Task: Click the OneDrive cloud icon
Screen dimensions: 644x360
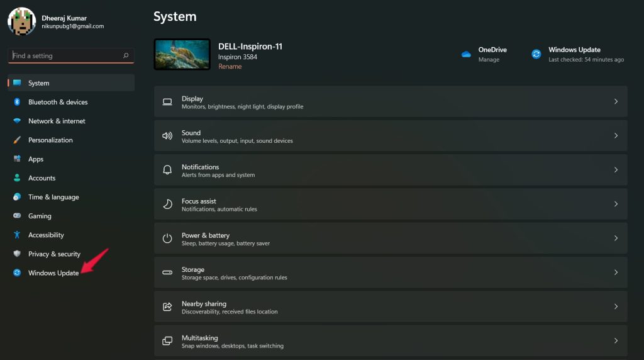Action: point(466,54)
